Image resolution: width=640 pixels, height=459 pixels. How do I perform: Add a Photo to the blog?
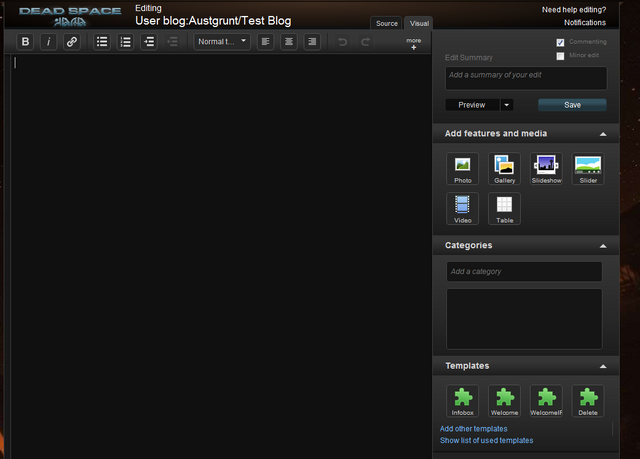(462, 169)
